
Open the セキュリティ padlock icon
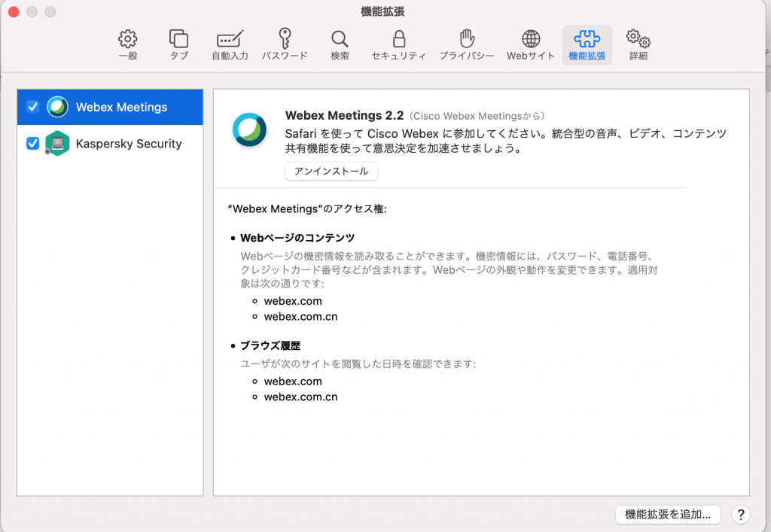[x=399, y=39]
